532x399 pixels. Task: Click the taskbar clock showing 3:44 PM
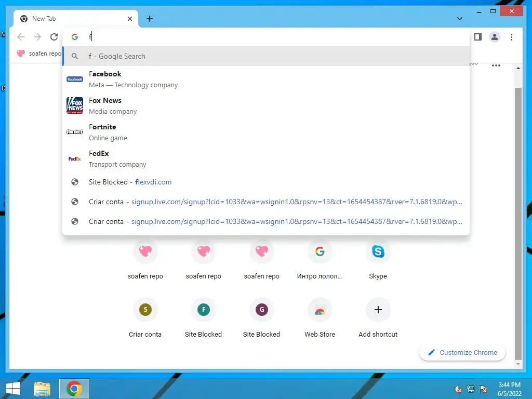pos(509,389)
